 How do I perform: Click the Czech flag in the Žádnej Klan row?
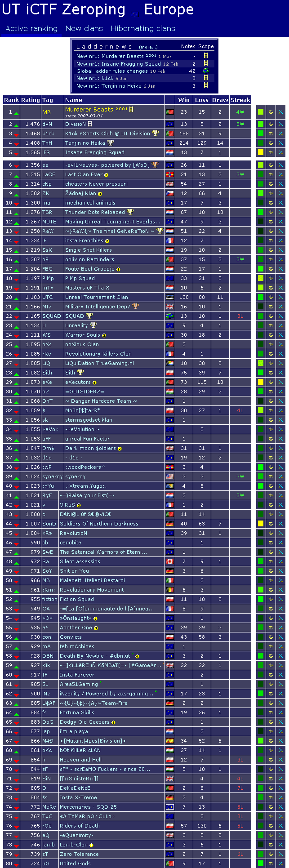coord(169,193)
